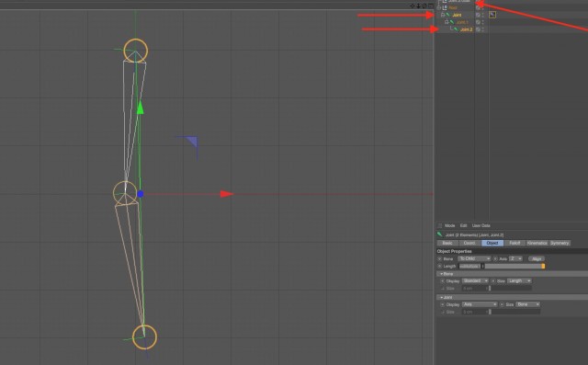Collapse the null object above Joint
Screen dimensions: 588x365
(x=439, y=7)
